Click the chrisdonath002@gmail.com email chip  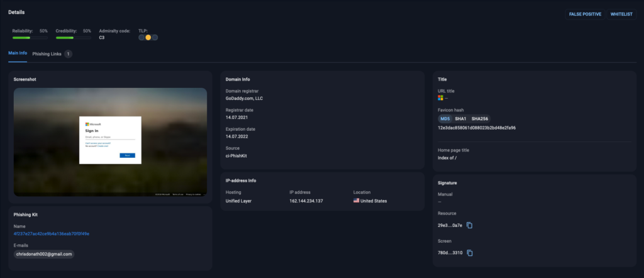coord(44,254)
